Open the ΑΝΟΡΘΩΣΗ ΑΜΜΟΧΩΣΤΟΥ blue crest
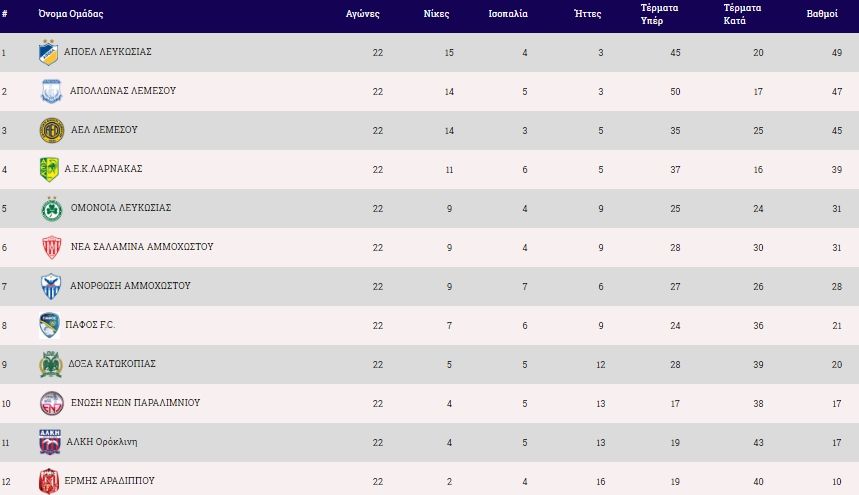This screenshot has height=495, width=859. 51,286
